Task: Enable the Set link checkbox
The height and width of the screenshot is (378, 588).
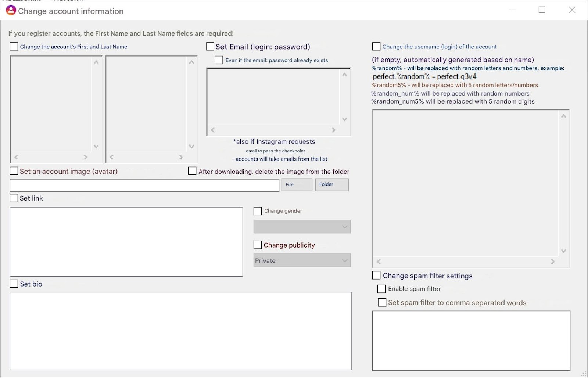Action: 14,198
